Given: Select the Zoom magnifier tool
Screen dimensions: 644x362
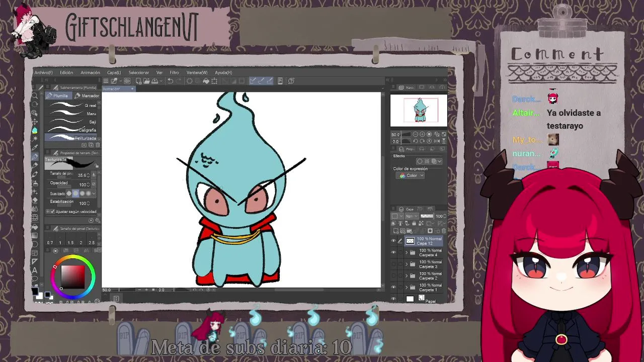Looking at the screenshot, I should pos(35,96).
